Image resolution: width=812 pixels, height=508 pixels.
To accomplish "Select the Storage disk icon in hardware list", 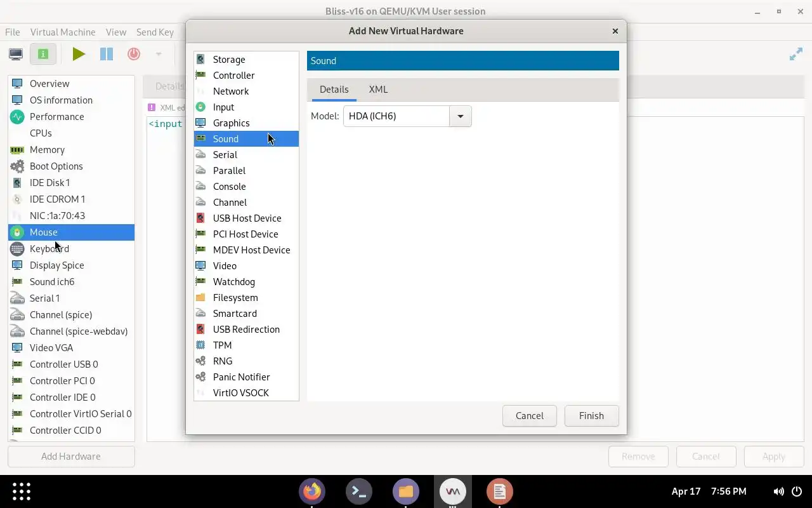I will pos(200,59).
